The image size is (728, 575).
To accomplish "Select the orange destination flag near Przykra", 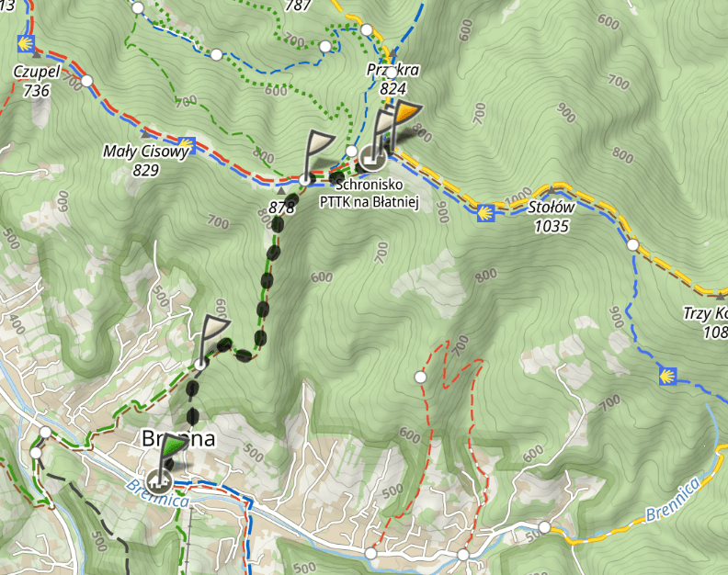I will click(404, 121).
